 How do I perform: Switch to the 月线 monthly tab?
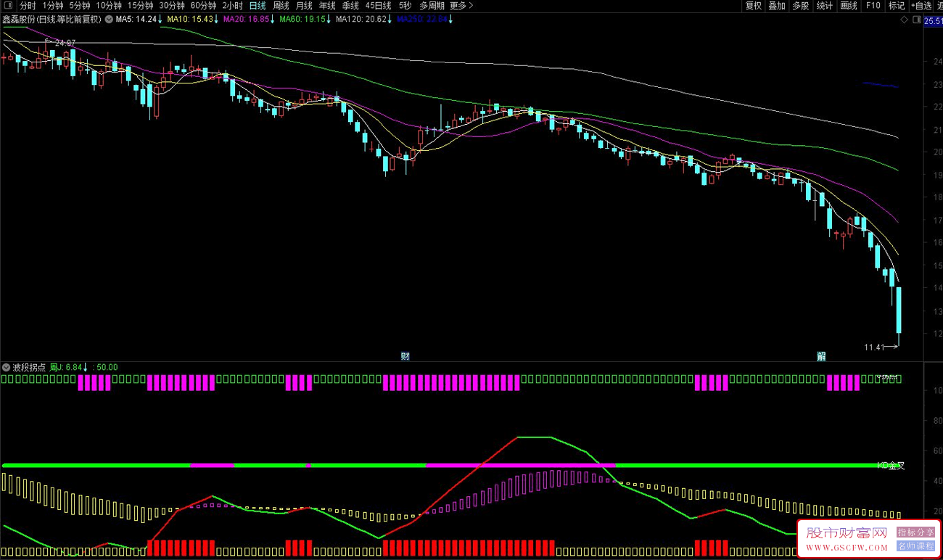click(x=304, y=5)
